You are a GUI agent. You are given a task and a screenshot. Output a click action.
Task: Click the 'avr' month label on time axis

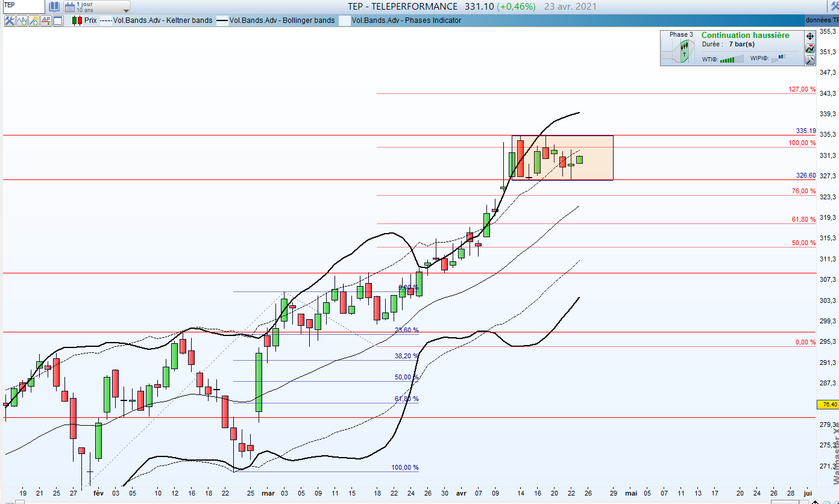[x=461, y=493]
